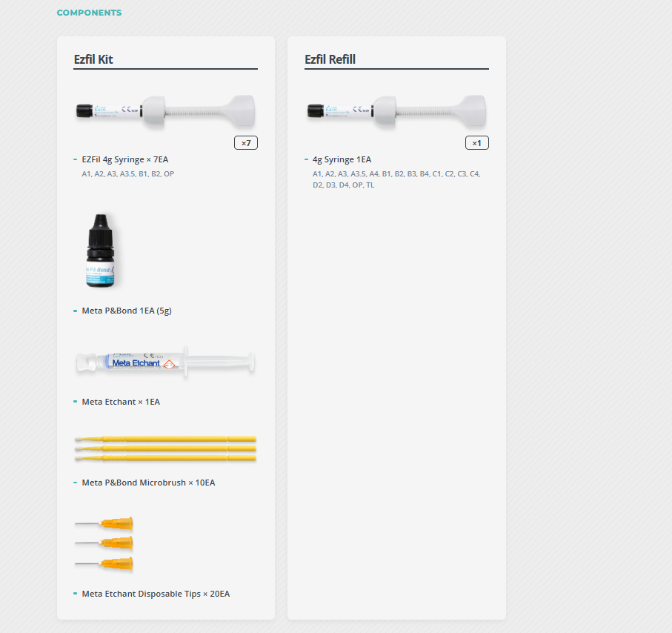Image resolution: width=672 pixels, height=633 pixels.
Task: Click the black cap of the kit syringe
Action: 84,110
